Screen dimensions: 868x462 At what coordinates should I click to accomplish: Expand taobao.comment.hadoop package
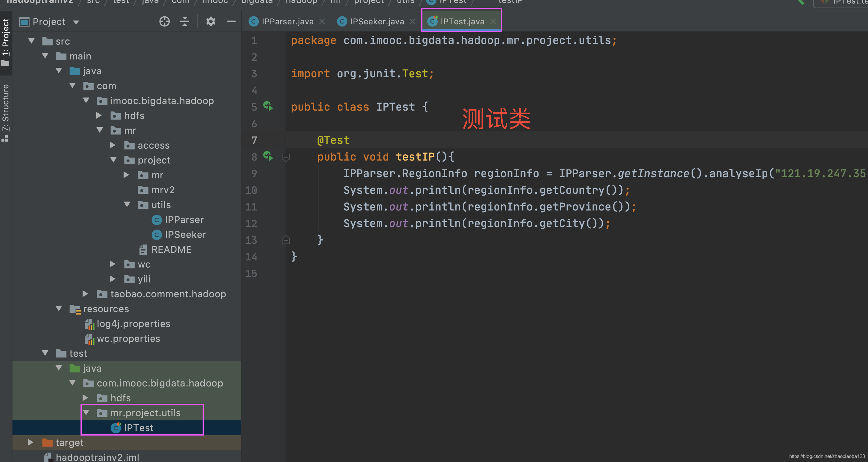point(86,293)
